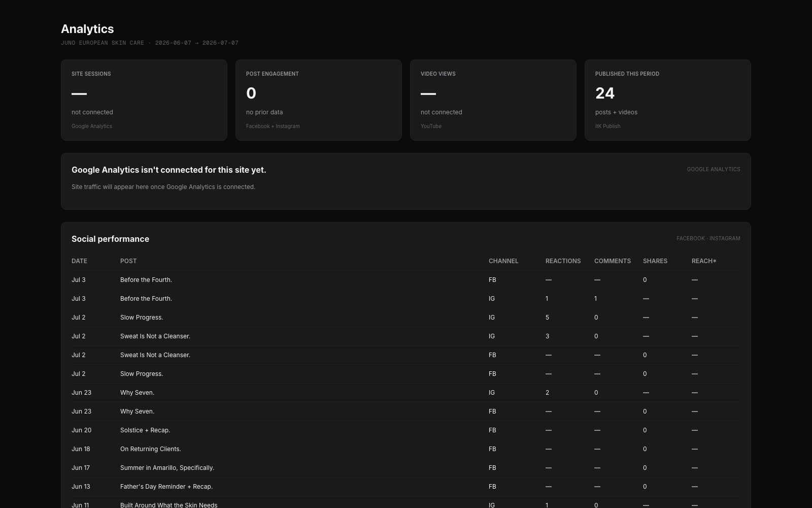Open "Slow Progress." post in the IG row
This screenshot has width=812, height=508.
(x=142, y=317)
